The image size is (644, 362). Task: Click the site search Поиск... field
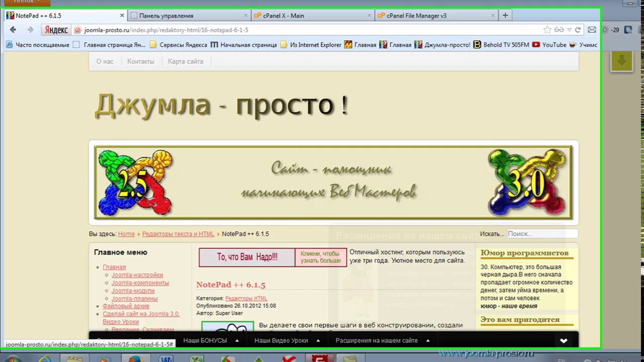tap(542, 234)
